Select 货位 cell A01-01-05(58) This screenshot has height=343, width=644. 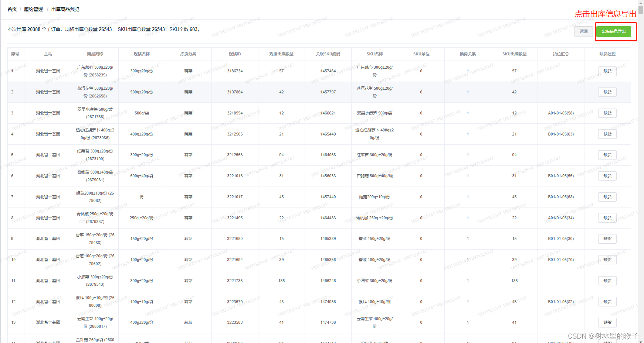click(x=561, y=113)
